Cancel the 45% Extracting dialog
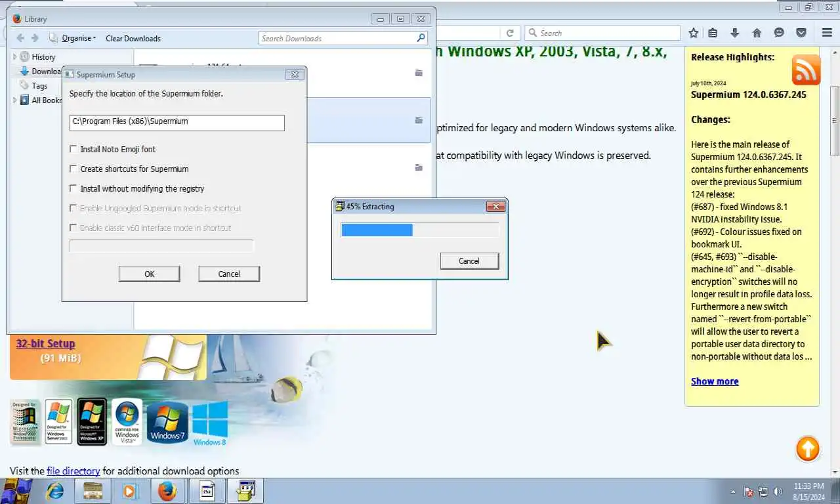The image size is (840, 504). point(469,261)
